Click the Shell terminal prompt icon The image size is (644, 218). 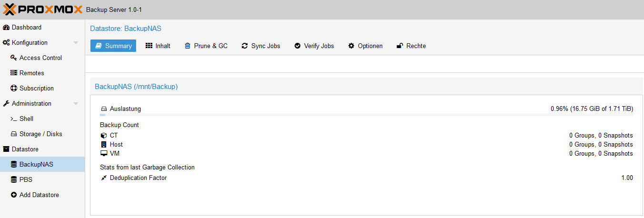pyautogui.click(x=14, y=119)
